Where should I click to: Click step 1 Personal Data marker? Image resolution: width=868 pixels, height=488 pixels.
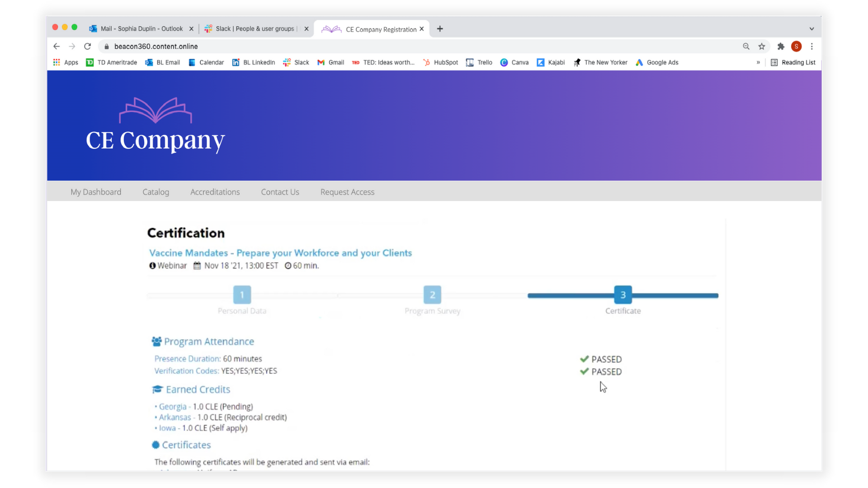pos(242,295)
